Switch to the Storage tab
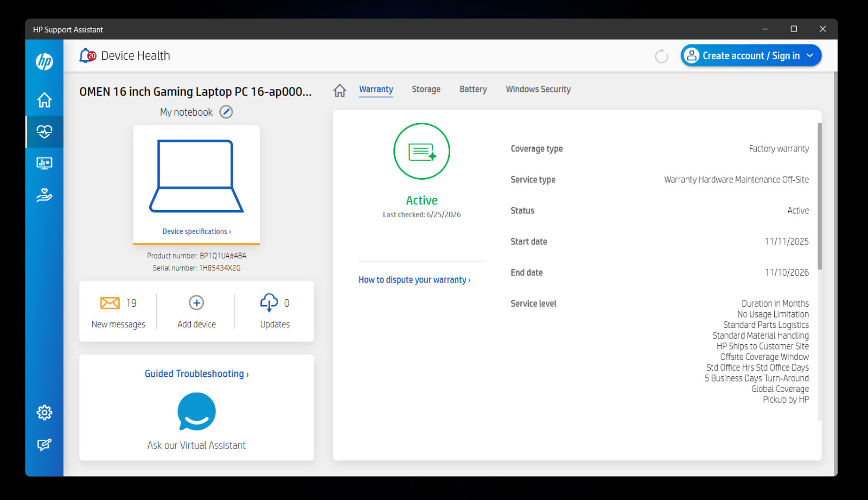This screenshot has width=868, height=500. [426, 90]
